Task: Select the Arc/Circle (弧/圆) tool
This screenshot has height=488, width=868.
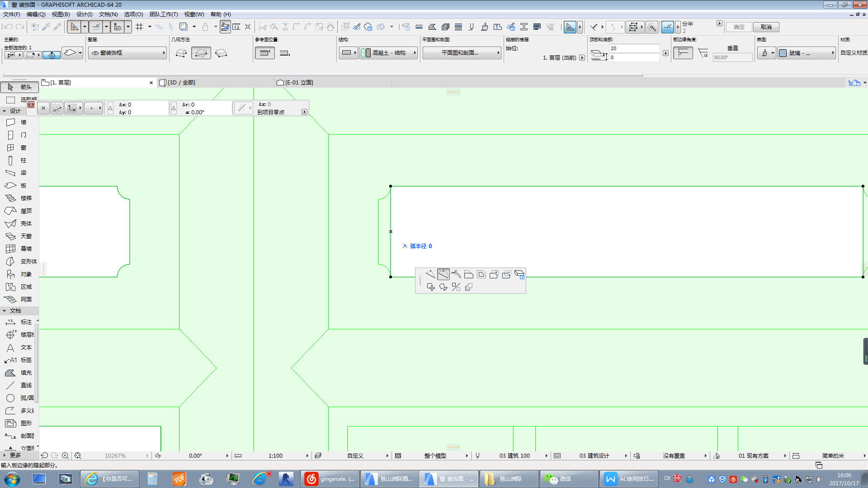Action: click(x=18, y=398)
